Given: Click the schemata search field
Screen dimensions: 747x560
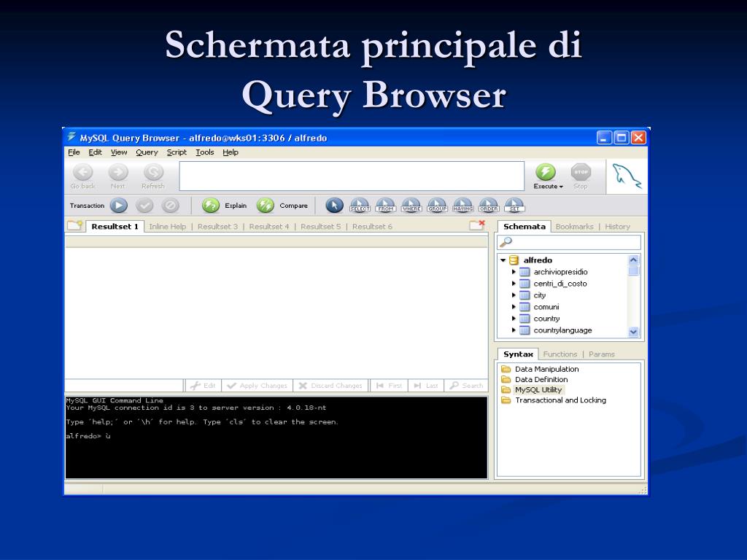Looking at the screenshot, I should click(569, 242).
